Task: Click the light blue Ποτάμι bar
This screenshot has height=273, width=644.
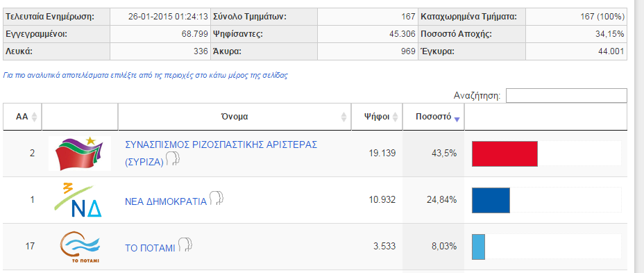Action: coord(478,247)
